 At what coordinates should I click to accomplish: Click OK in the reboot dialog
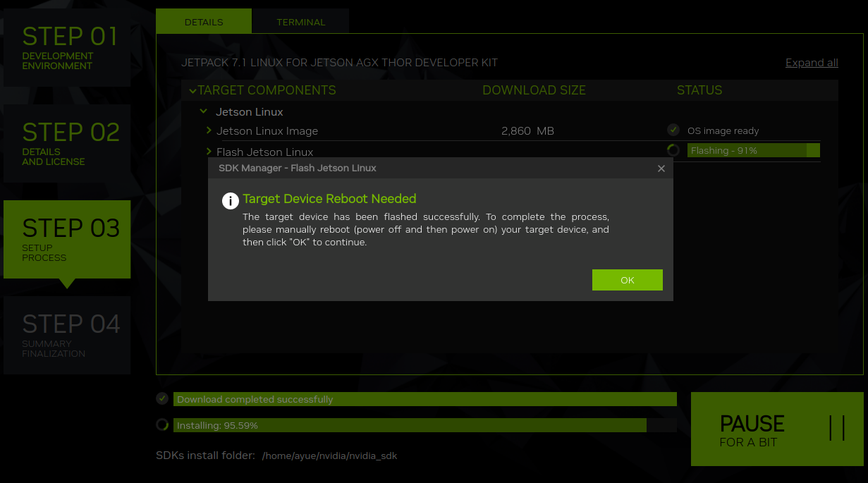point(627,280)
